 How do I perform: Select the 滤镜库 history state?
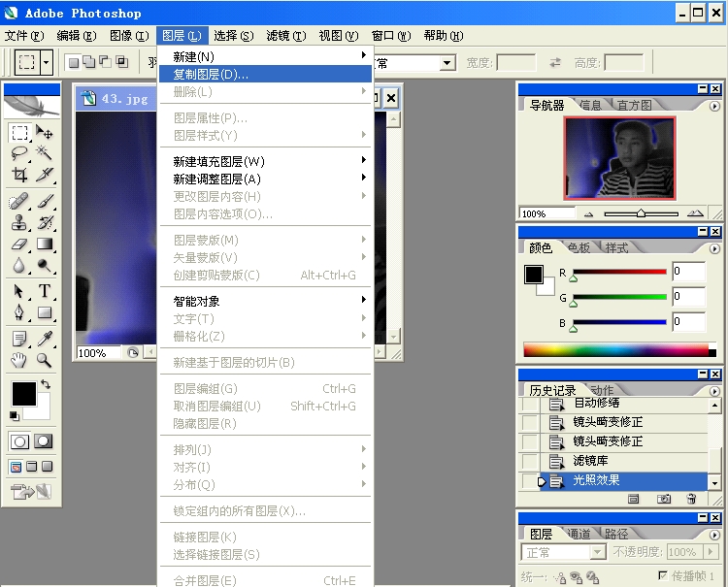click(623, 461)
